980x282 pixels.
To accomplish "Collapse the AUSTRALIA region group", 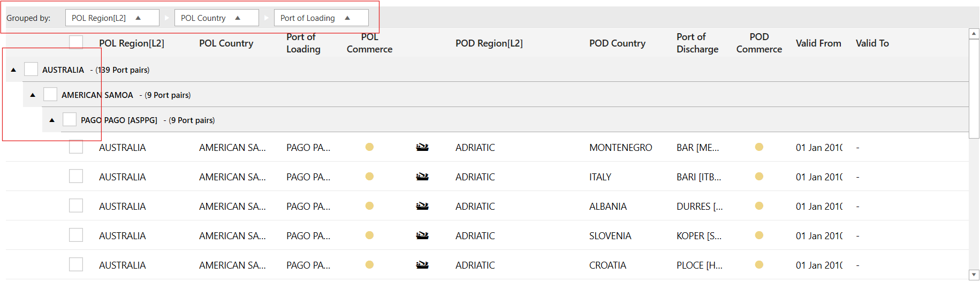I will 13,70.
